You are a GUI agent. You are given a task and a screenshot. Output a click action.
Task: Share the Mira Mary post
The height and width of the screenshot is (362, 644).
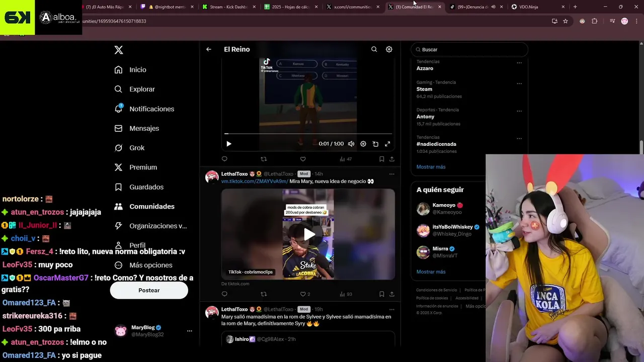click(392, 294)
